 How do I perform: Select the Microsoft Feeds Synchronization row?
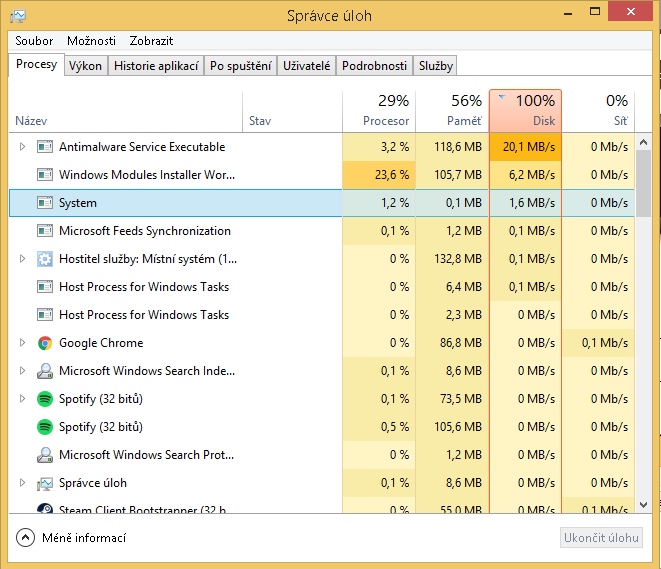click(322, 231)
